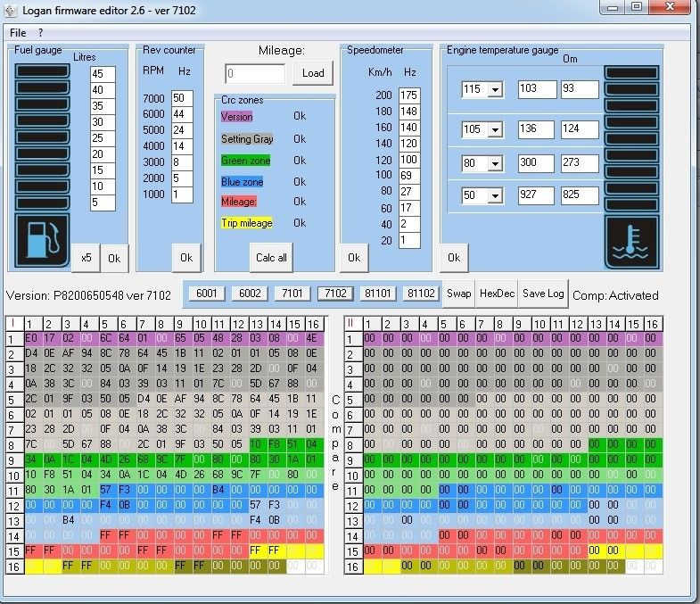This screenshot has height=604, width=700.
Task: Click the Save Log button
Action: [x=543, y=294]
